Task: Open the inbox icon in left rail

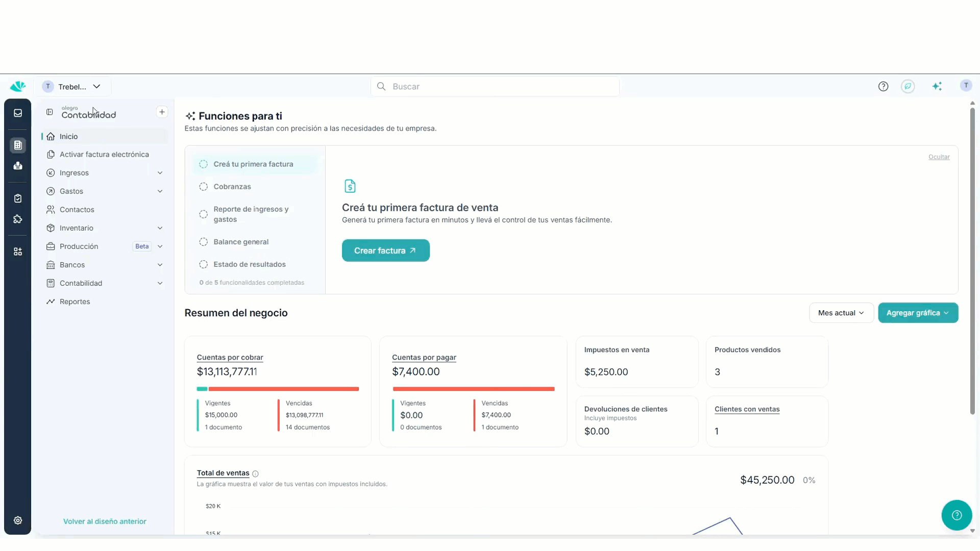Action: [18, 113]
